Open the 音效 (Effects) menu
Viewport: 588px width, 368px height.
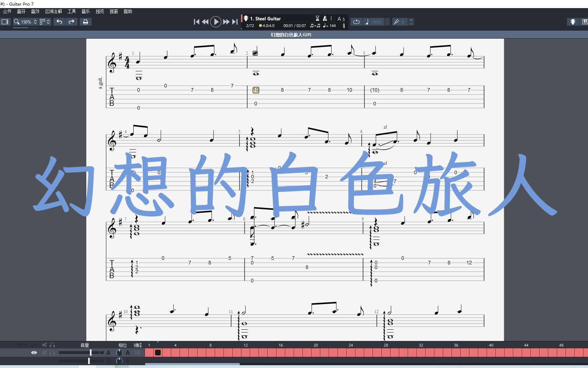(35, 12)
